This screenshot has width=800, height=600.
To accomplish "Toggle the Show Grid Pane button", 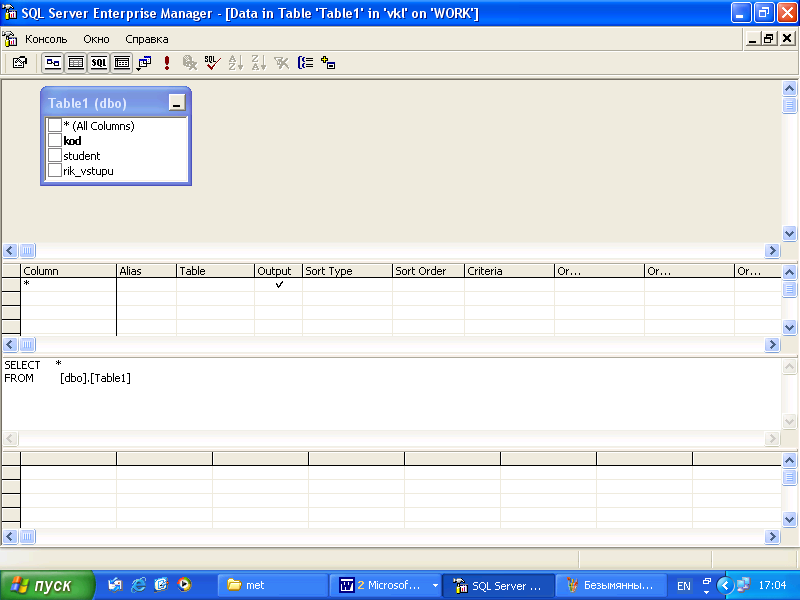I will tap(76, 63).
